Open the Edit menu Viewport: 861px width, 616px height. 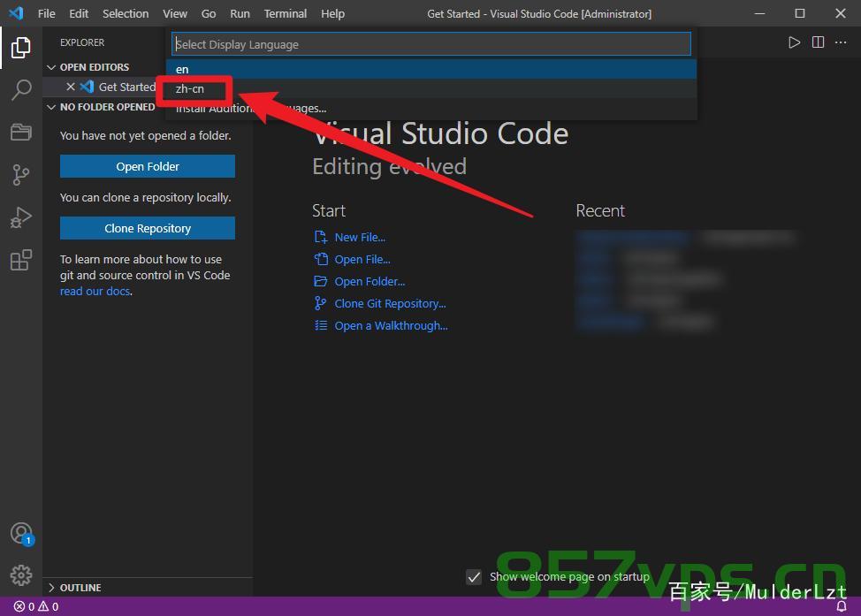[x=79, y=14]
